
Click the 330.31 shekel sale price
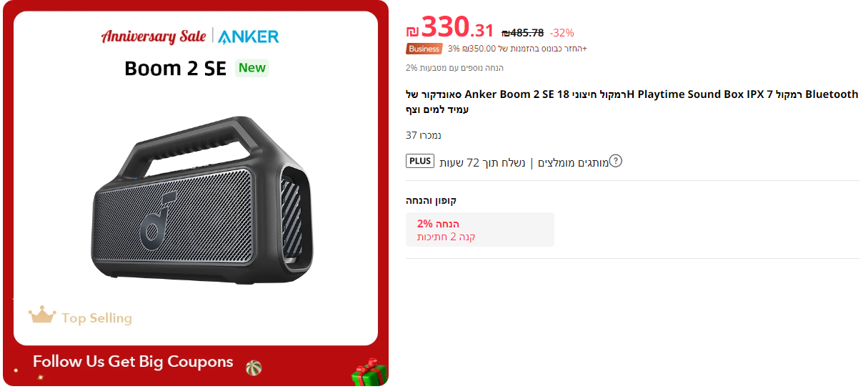coord(450,29)
